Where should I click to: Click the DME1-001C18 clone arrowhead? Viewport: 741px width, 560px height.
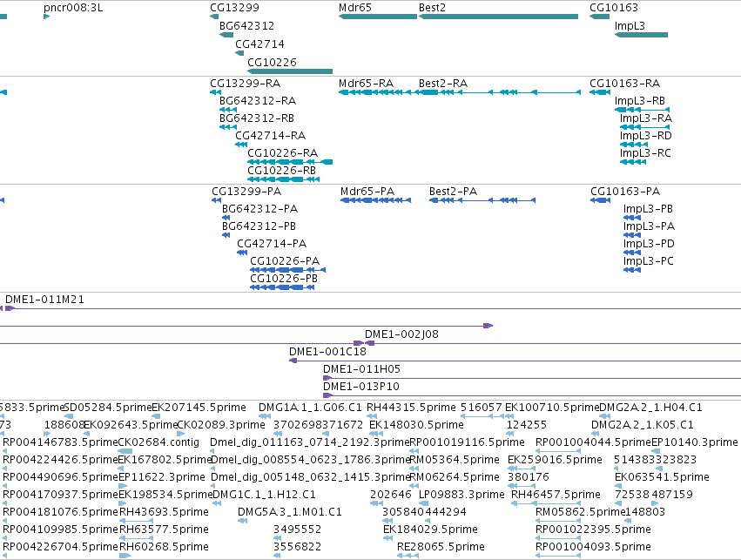(293, 361)
